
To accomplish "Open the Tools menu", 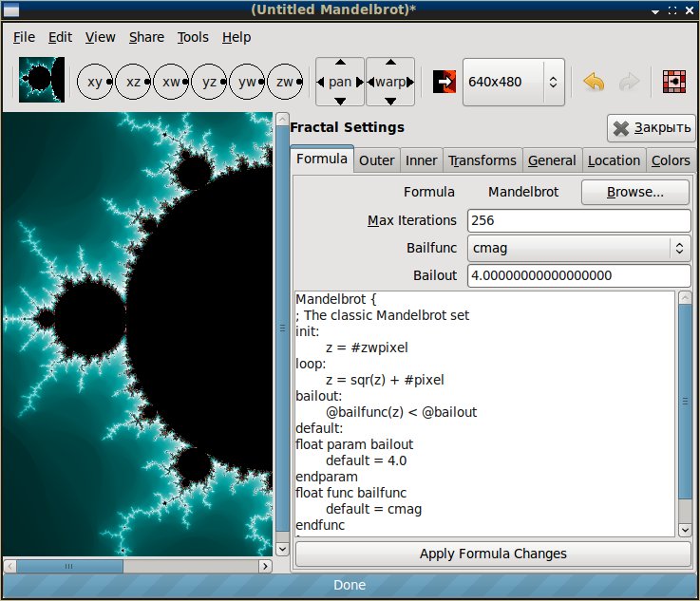I will pyautogui.click(x=193, y=37).
